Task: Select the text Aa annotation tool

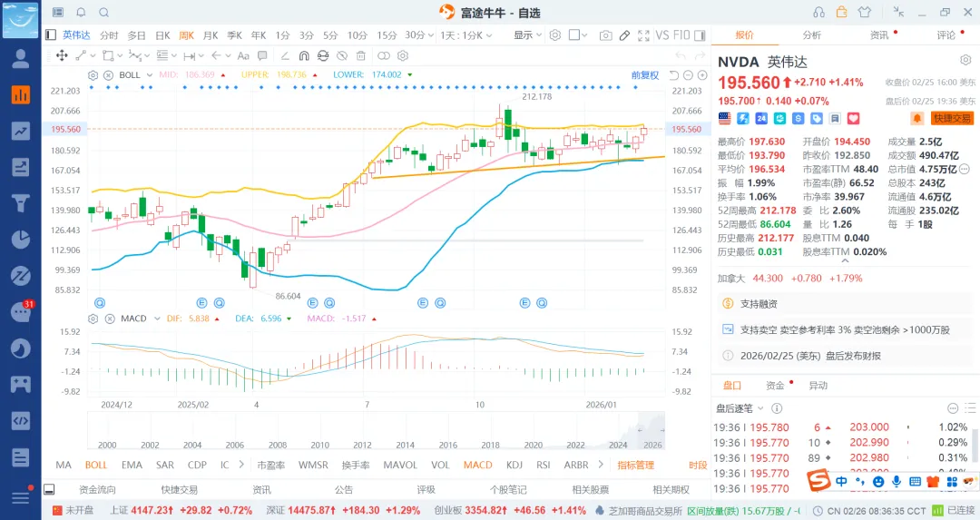Action: pyautogui.click(x=243, y=55)
